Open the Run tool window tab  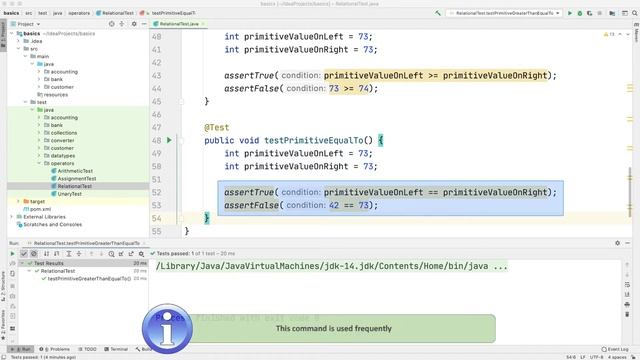(x=21, y=349)
